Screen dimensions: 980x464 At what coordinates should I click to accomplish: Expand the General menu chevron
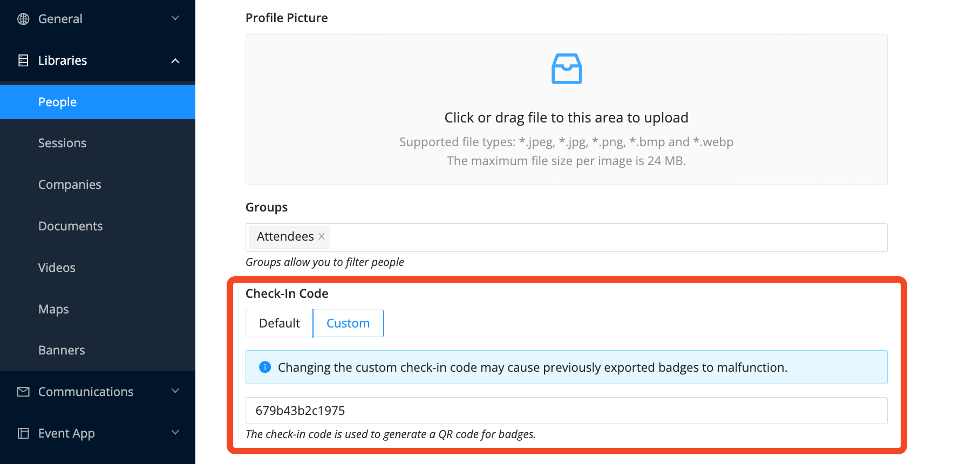pos(175,18)
